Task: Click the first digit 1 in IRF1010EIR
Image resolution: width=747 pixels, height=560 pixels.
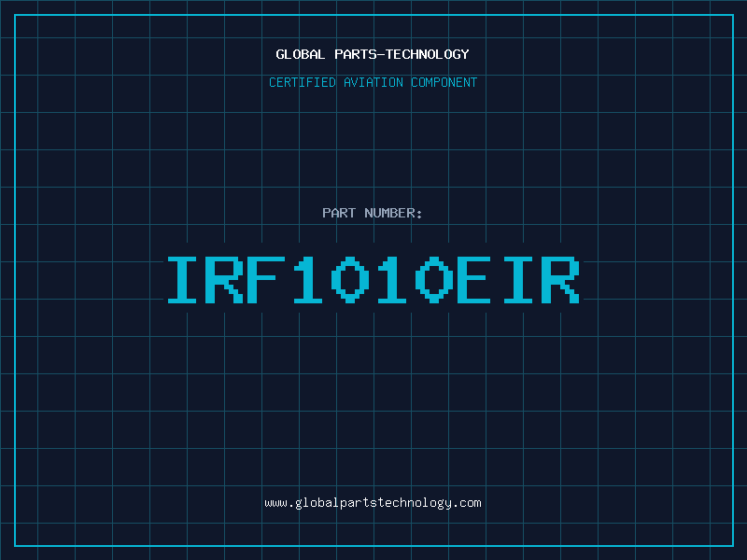Action: [x=309, y=280]
